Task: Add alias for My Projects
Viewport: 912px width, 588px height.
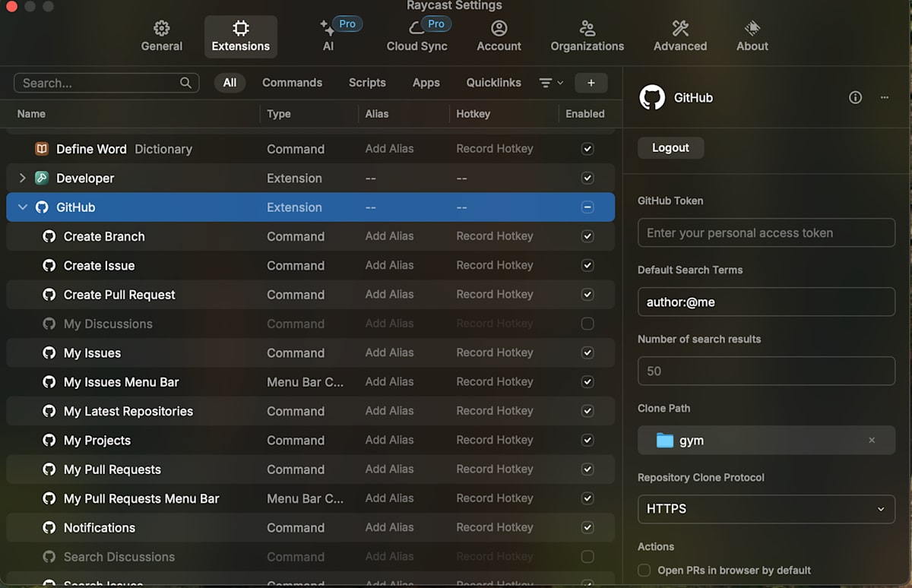Action: [x=389, y=440]
